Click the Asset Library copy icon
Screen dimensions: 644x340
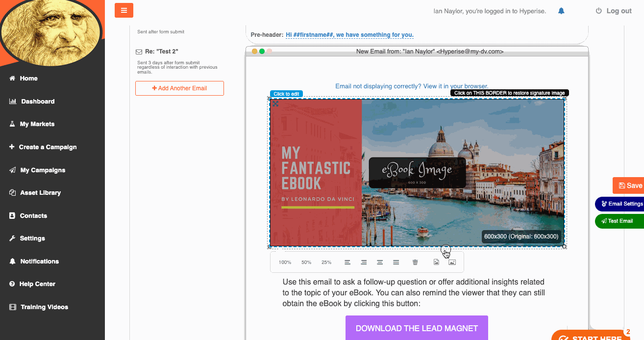pyautogui.click(x=12, y=193)
